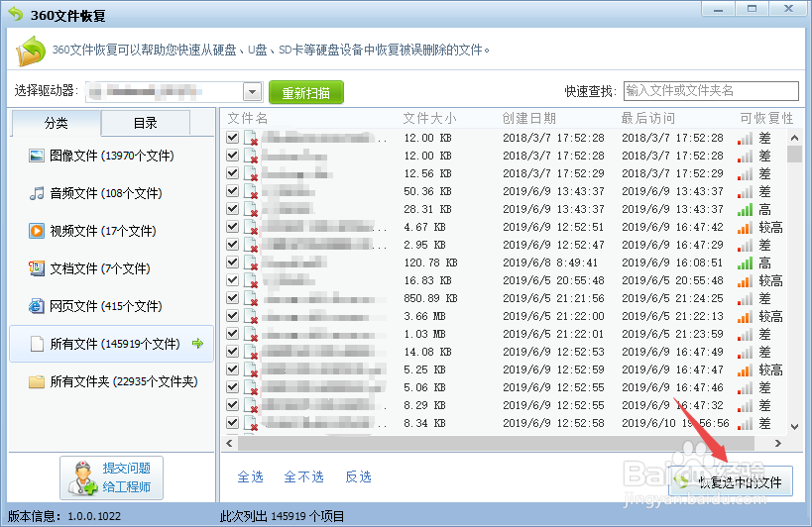The width and height of the screenshot is (812, 527).
Task: Sort by 创建日期 column header
Action: pos(528,119)
